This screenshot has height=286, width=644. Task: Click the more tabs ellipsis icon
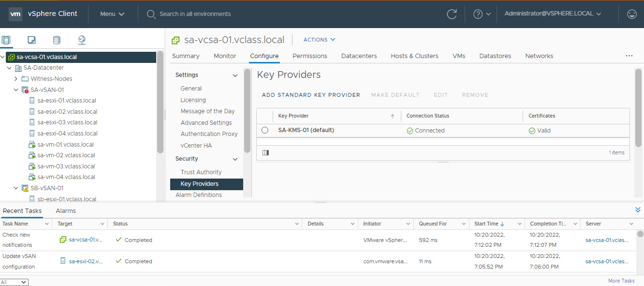[x=629, y=56]
